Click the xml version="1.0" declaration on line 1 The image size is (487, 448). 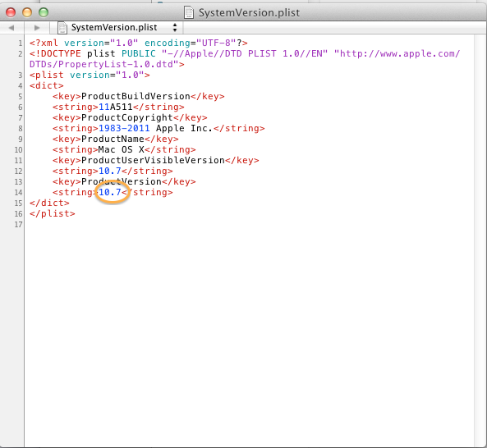click(x=138, y=43)
